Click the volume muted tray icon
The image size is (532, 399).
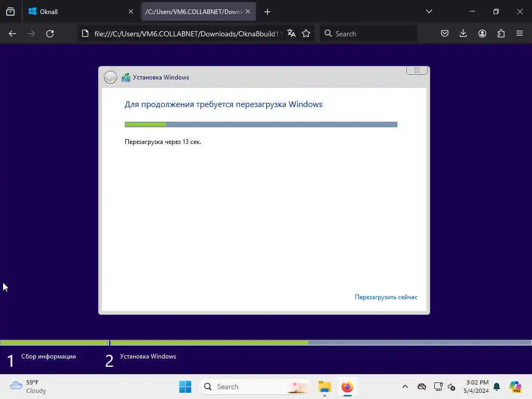451,387
